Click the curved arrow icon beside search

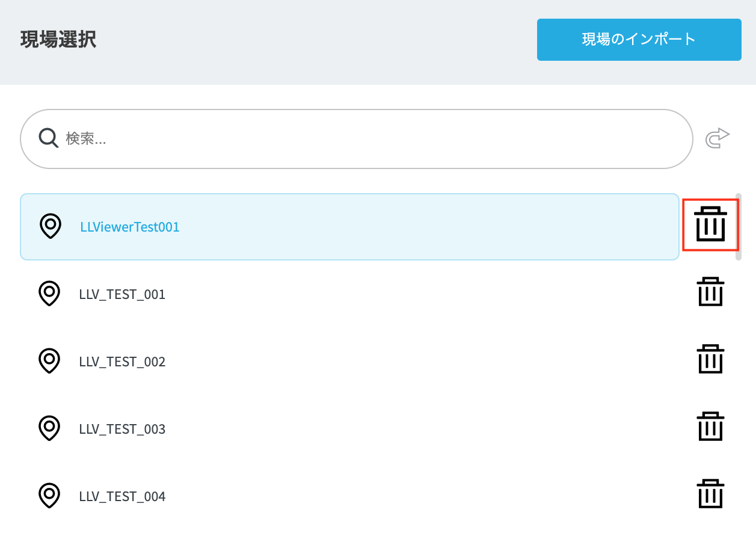pos(717,138)
